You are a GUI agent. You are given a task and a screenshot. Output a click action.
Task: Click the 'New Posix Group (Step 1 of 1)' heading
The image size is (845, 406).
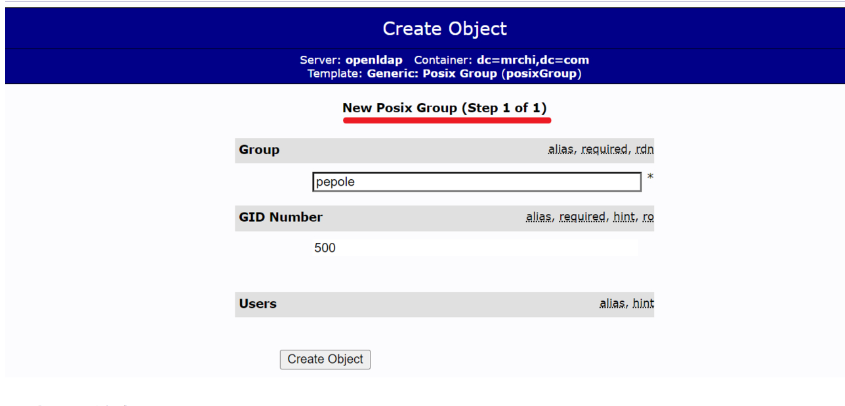click(445, 107)
